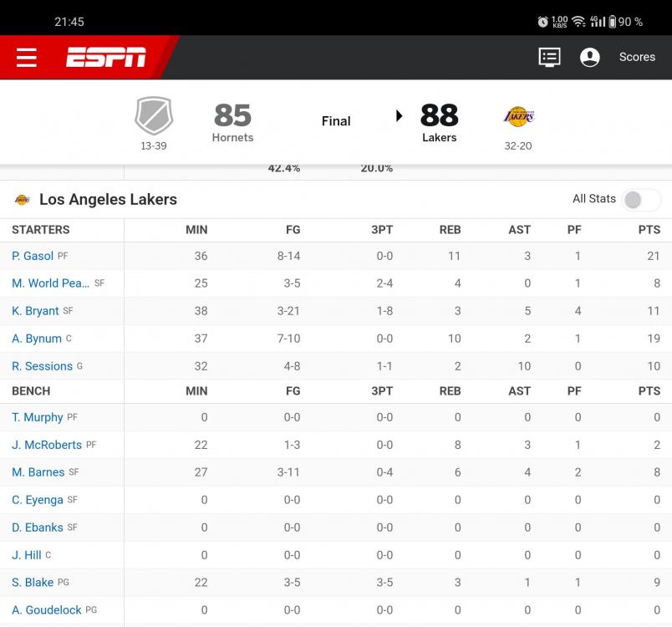
Task: Tap the battery indicator in status bar
Action: (x=613, y=22)
